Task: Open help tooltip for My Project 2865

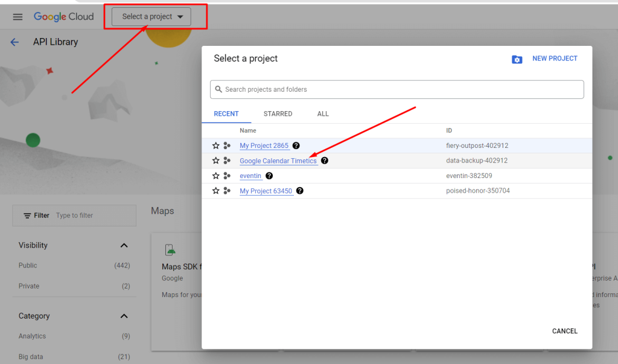Action: pos(296,145)
